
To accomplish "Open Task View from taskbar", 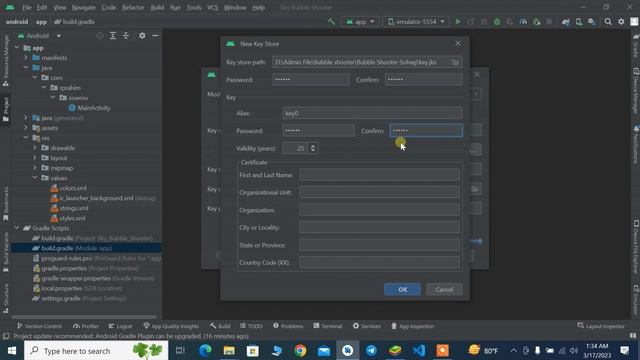I will click(180, 351).
